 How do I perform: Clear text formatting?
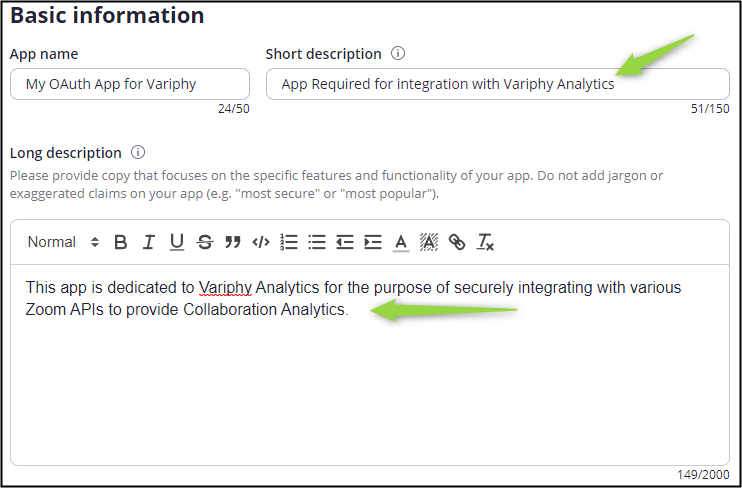485,242
